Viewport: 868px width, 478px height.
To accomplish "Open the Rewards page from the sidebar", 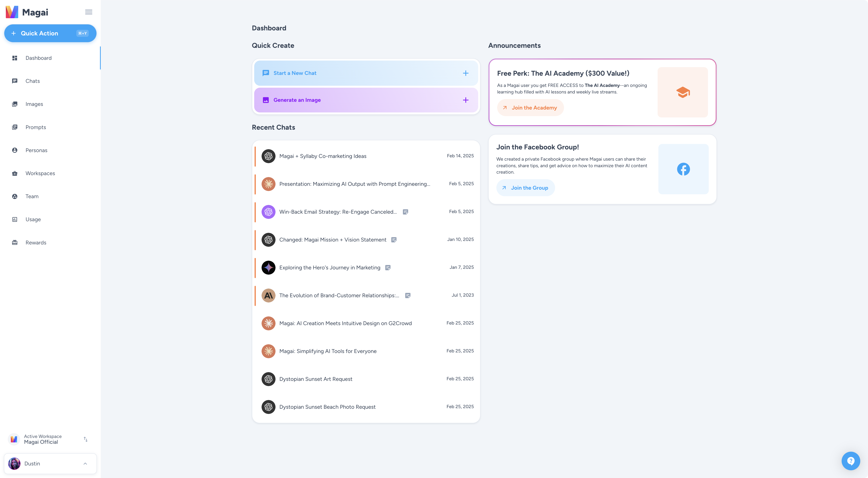I will coord(36,243).
